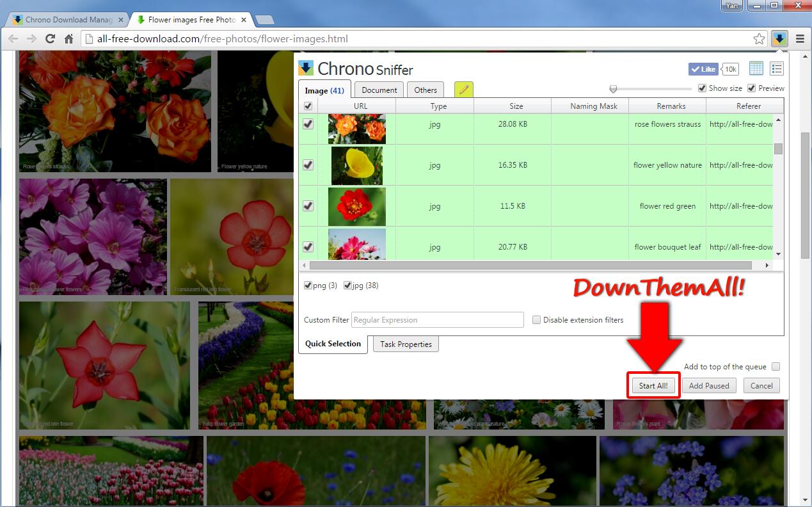The height and width of the screenshot is (507, 812).
Task: Uncheck flower yellow nature row
Action: click(308, 165)
